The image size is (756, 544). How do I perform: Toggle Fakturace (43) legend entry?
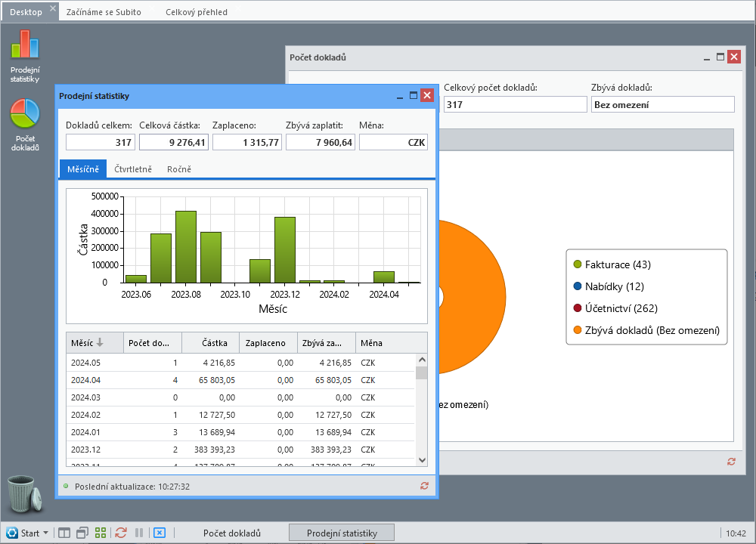tap(612, 264)
